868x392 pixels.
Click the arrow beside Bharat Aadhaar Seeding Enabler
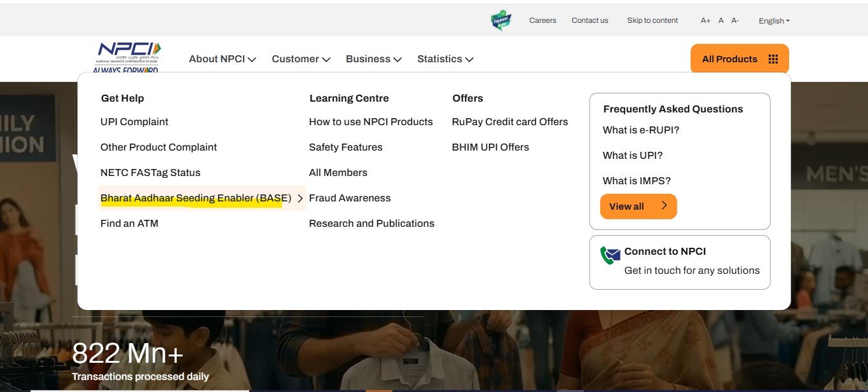(x=300, y=198)
